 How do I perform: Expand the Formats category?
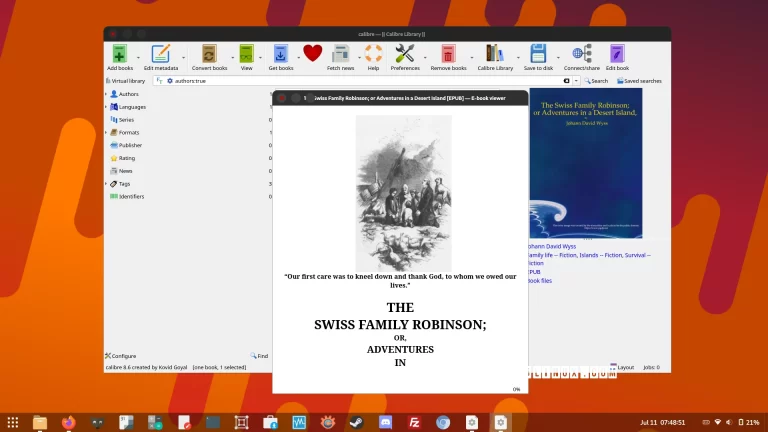(106, 132)
